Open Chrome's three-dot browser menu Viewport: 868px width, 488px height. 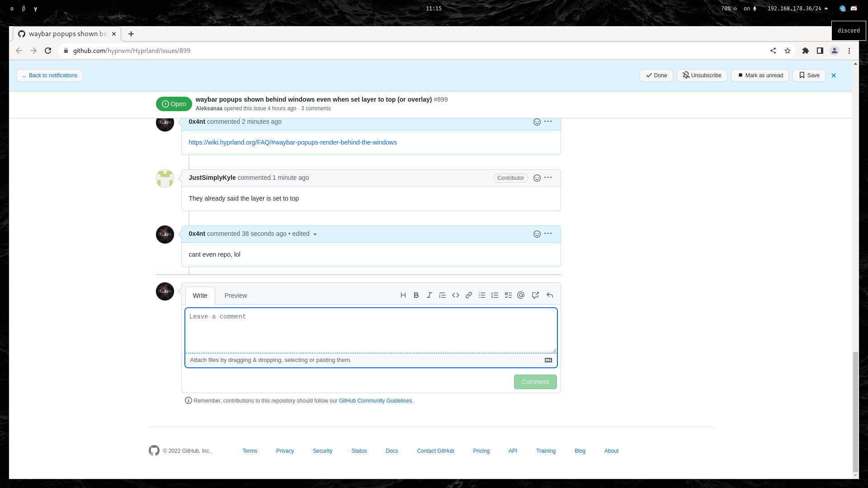pyautogui.click(x=849, y=51)
